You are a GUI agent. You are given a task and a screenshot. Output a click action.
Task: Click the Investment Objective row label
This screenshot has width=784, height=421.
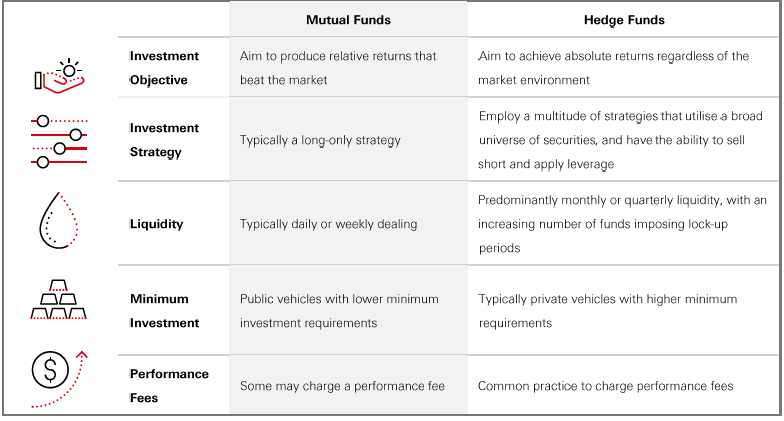(164, 68)
